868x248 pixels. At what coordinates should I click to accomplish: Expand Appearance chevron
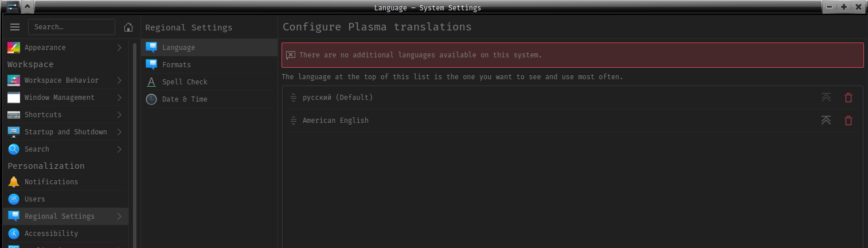click(119, 48)
